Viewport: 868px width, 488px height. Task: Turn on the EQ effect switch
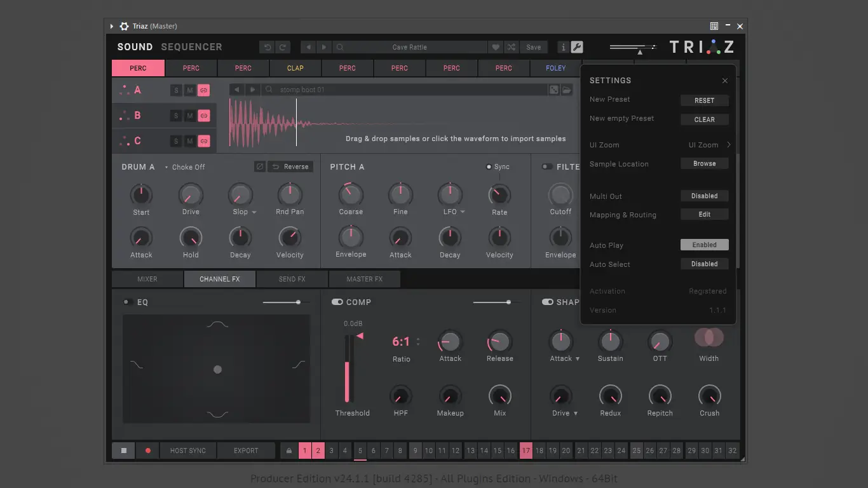pos(127,302)
